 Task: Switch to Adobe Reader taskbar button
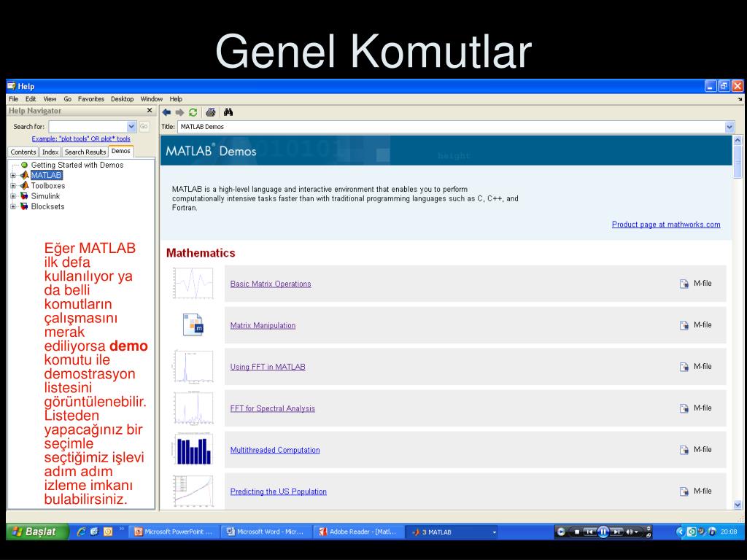coord(357,532)
